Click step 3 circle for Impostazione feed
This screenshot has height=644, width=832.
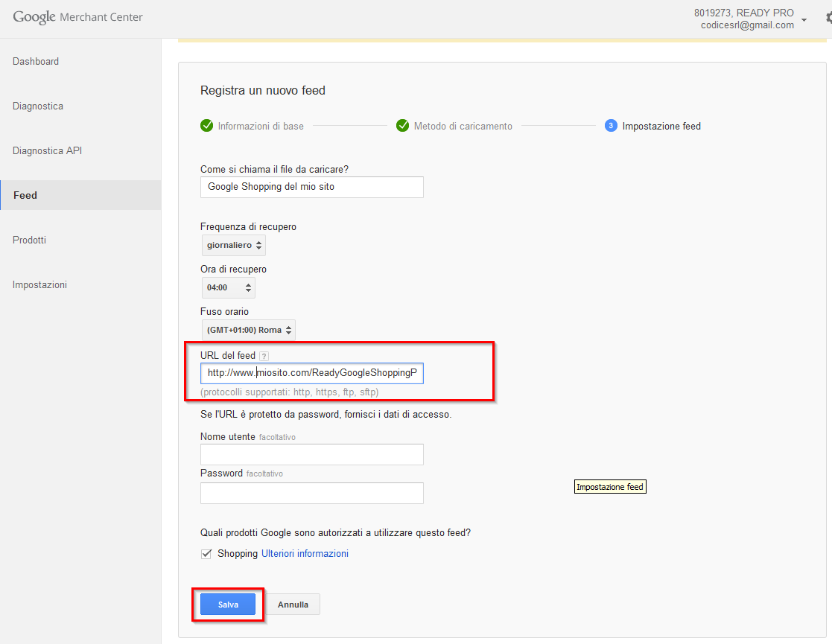[611, 126]
